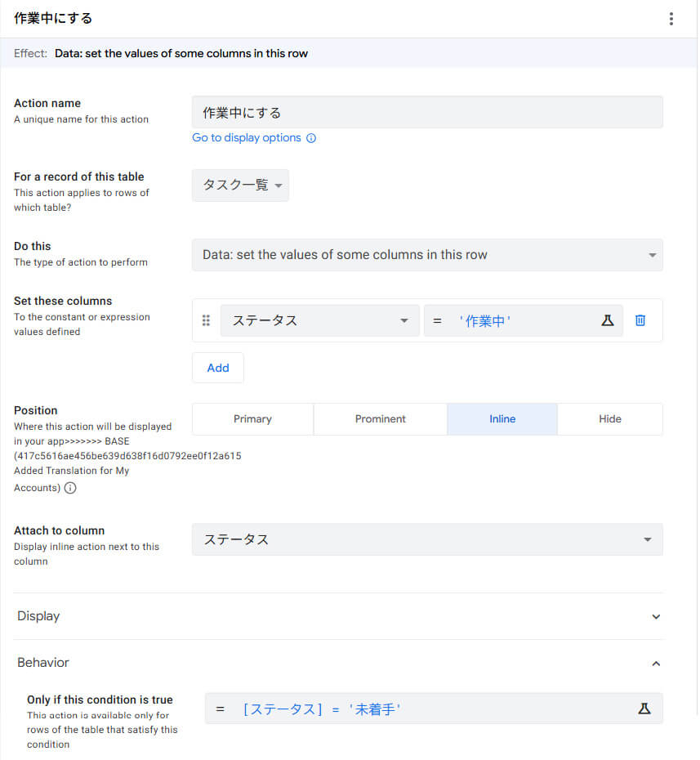
Task: Expand the Display section
Action: [x=655, y=616]
